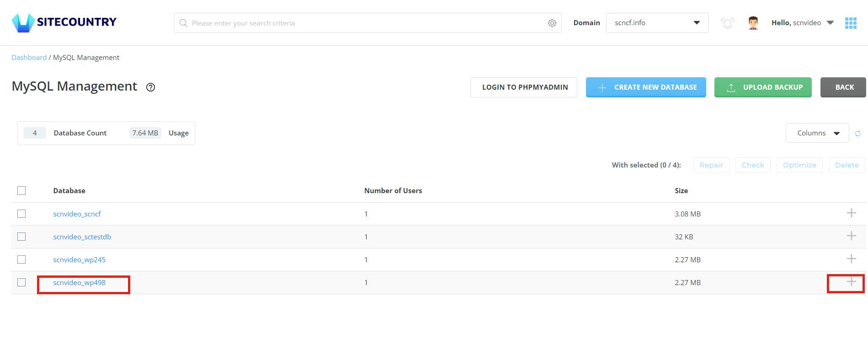Click the Optimize button

pos(800,165)
